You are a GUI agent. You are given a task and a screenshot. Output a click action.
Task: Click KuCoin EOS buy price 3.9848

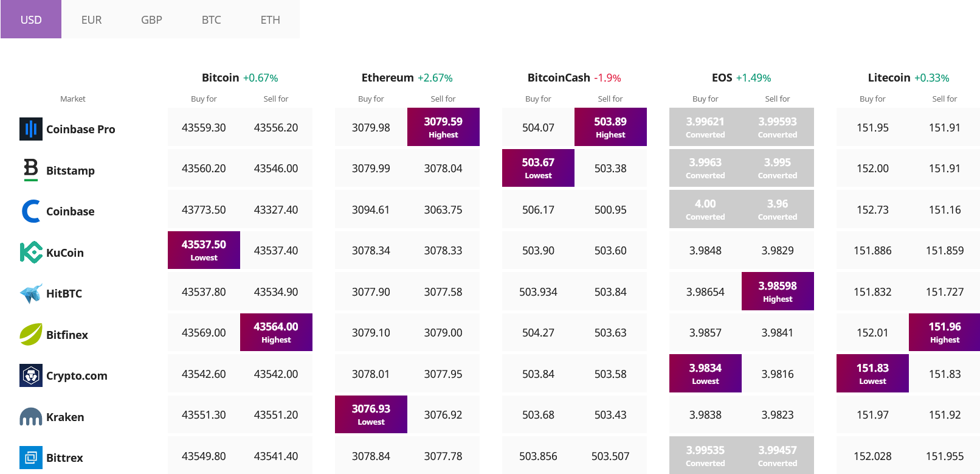[705, 251]
